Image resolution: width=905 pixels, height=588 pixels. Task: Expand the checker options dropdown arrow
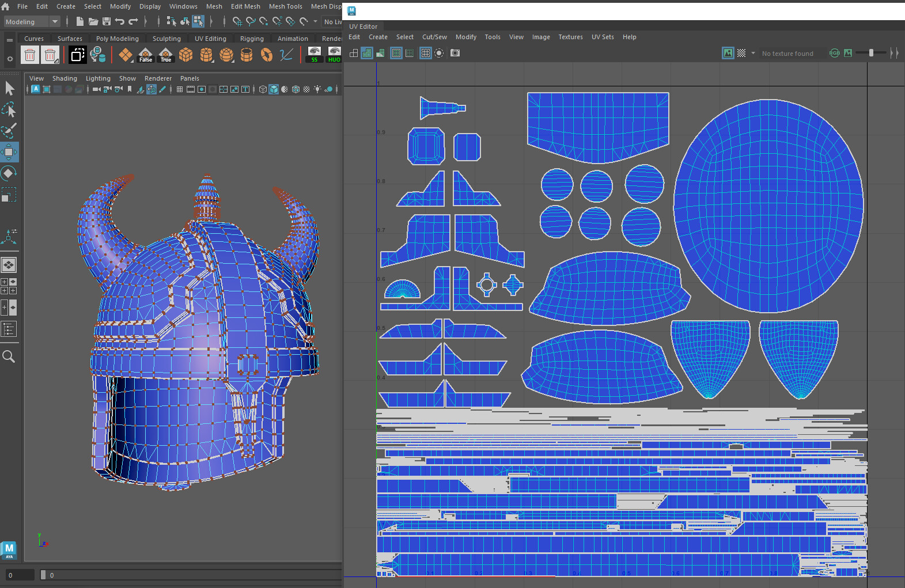753,53
